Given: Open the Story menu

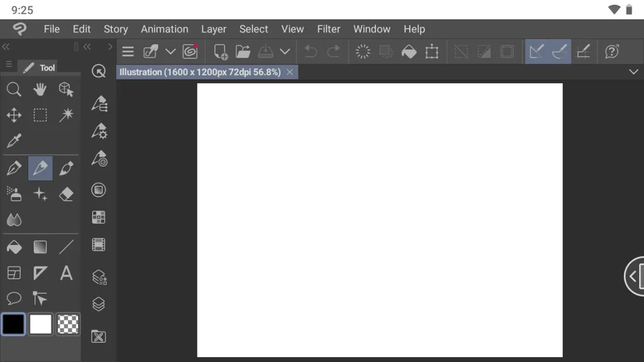Looking at the screenshot, I should pyautogui.click(x=116, y=29).
